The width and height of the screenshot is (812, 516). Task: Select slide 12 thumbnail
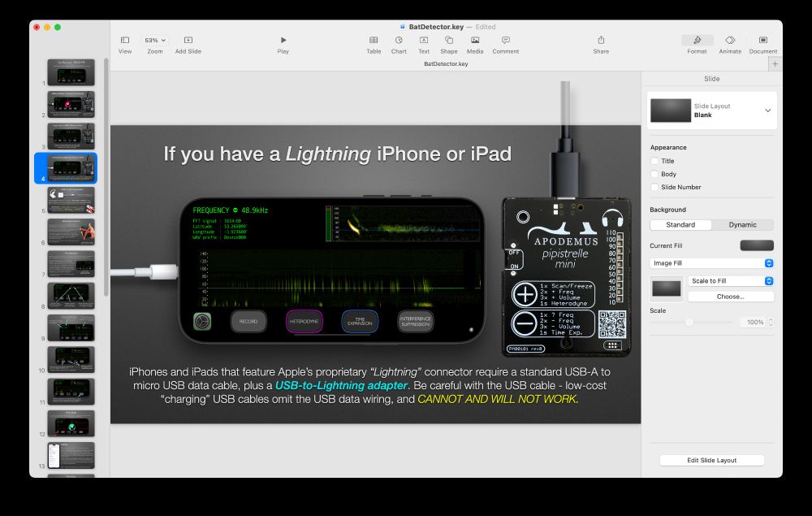tap(71, 423)
